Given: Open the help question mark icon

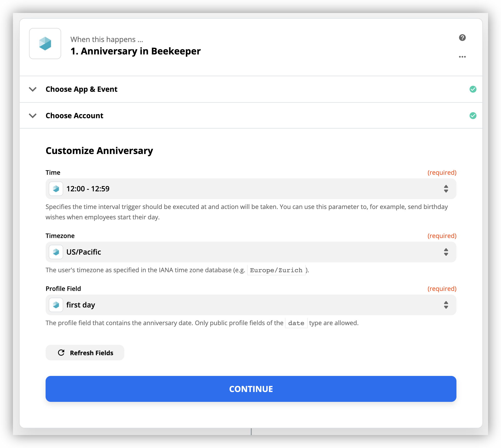Looking at the screenshot, I should point(462,38).
